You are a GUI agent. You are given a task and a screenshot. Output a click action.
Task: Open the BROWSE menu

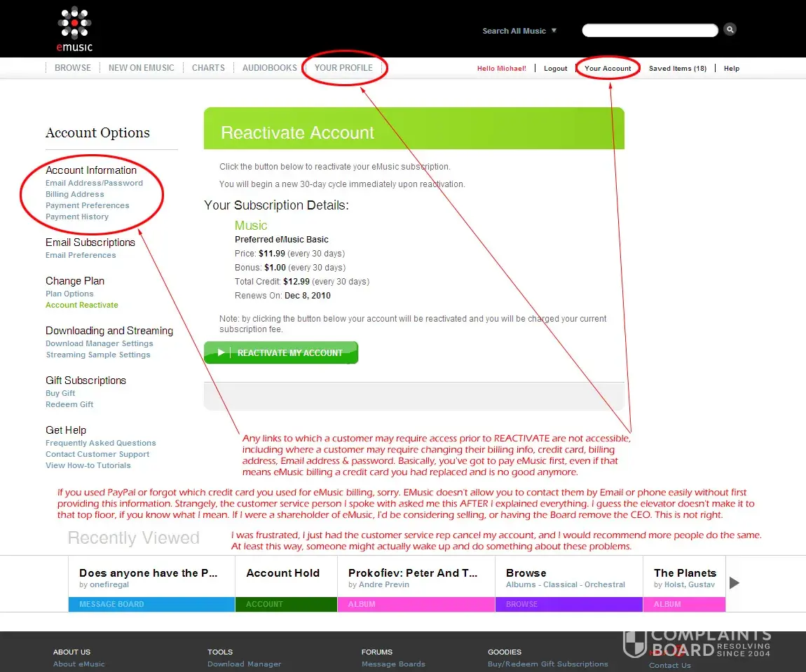72,68
